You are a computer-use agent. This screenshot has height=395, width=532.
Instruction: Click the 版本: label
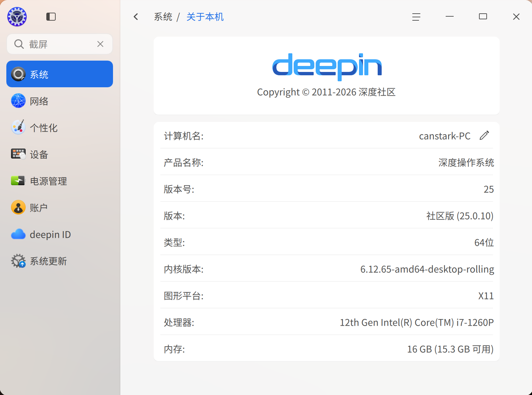point(174,216)
